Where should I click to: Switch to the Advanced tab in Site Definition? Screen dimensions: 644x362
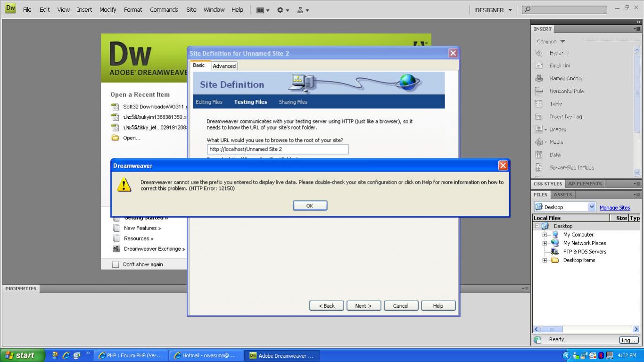coord(224,66)
